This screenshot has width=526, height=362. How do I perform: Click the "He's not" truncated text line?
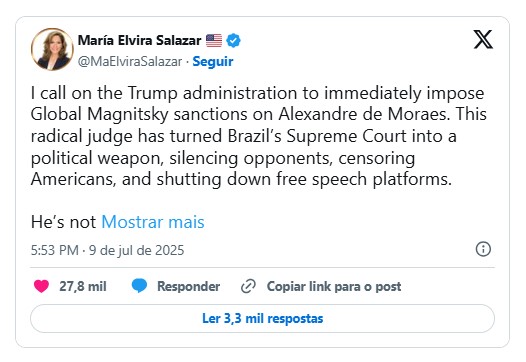point(63,222)
